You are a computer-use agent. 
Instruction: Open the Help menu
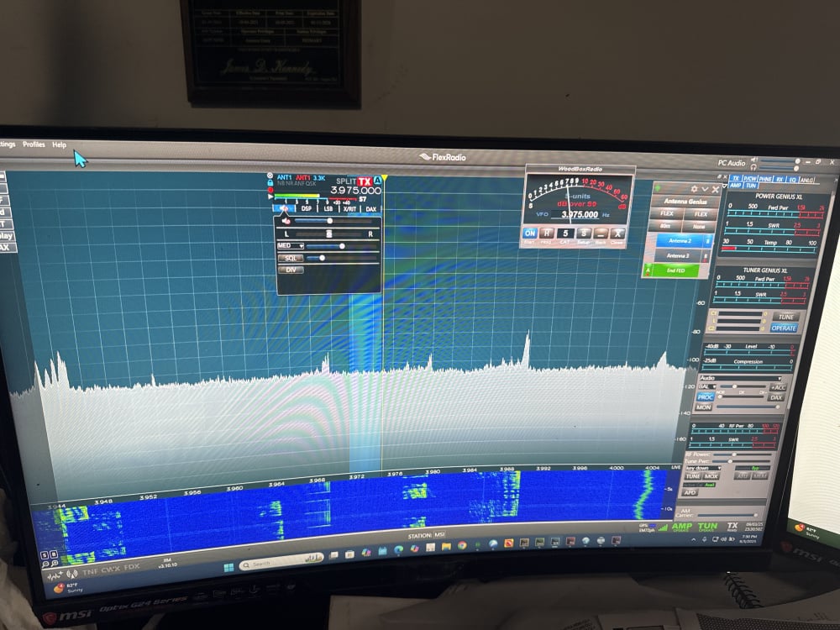coord(59,144)
